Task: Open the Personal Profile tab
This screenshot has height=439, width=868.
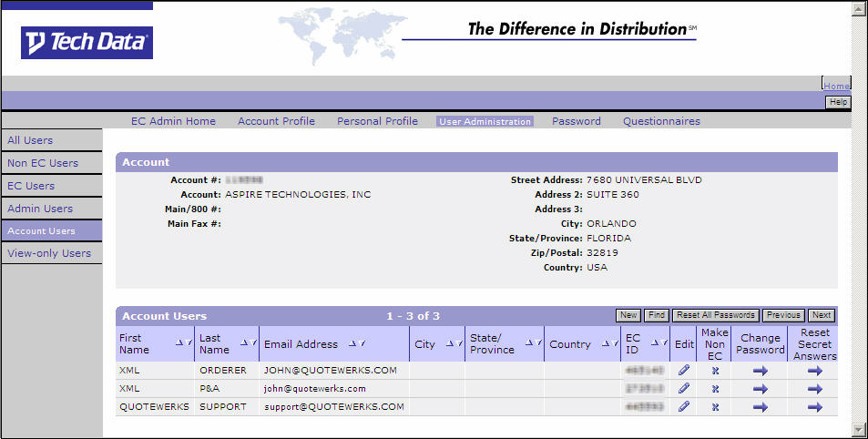Action: click(x=378, y=121)
